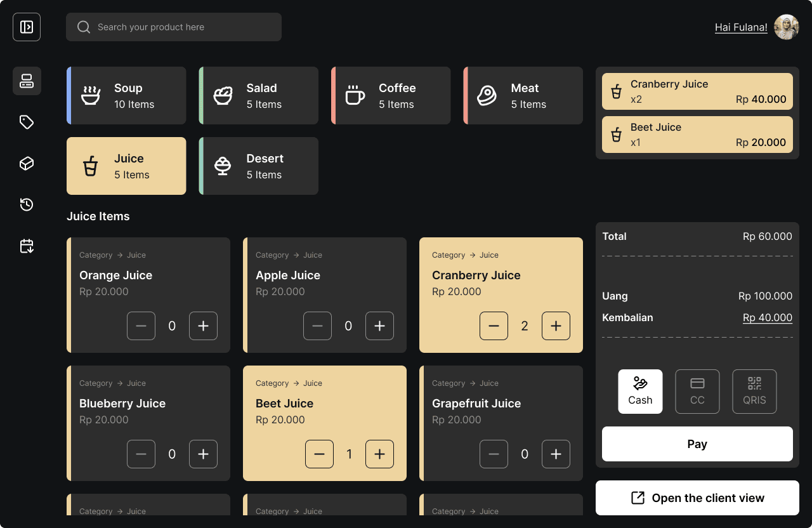The width and height of the screenshot is (812, 528).
Task: Select the QRIS payment method
Action: click(x=754, y=392)
